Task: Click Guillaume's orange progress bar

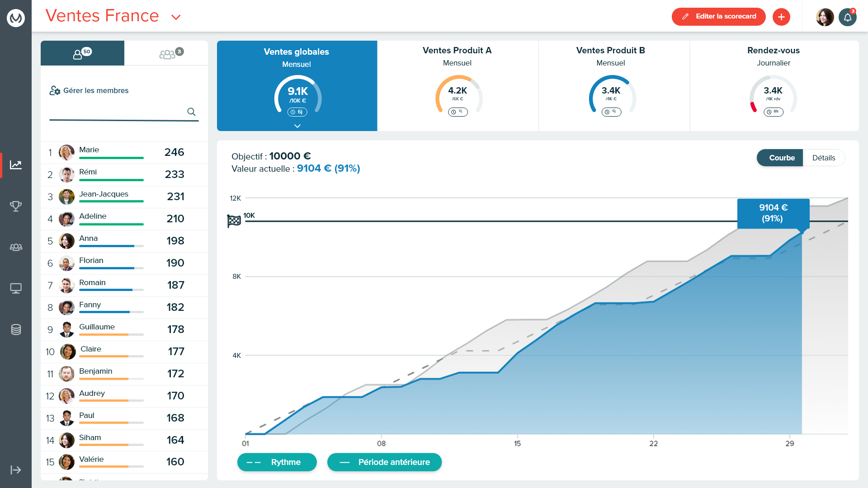Action: click(111, 335)
